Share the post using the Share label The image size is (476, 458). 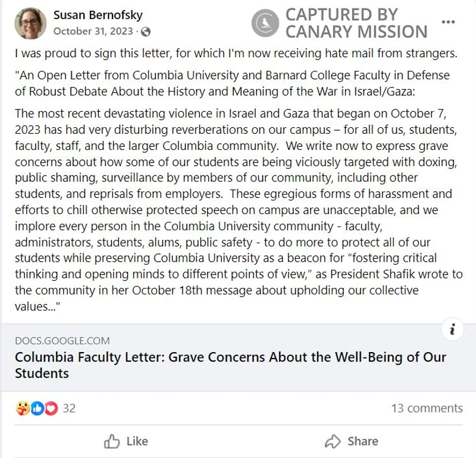(x=363, y=441)
